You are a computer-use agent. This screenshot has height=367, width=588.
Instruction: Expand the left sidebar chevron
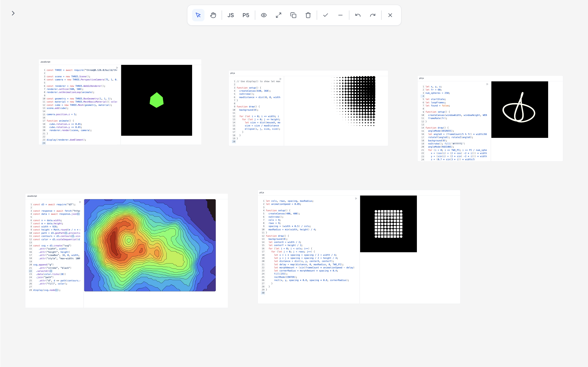(x=13, y=13)
